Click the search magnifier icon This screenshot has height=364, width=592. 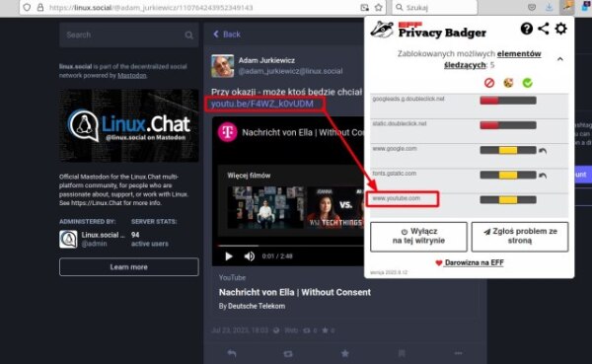(188, 36)
